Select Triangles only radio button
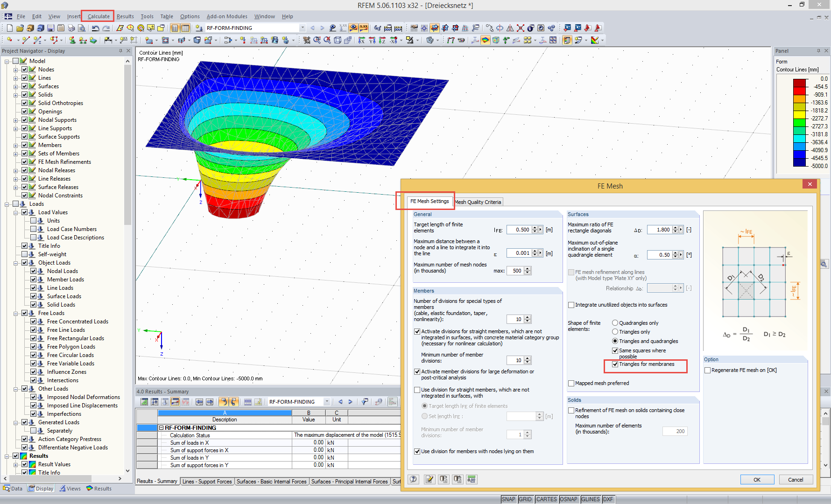Viewport: 831px width, 504px height. point(615,332)
